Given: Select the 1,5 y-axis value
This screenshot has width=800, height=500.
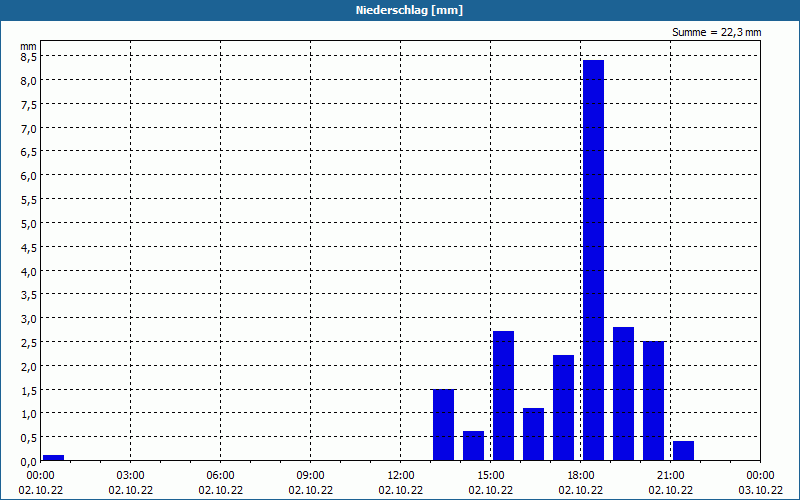Looking at the screenshot, I should [29, 390].
